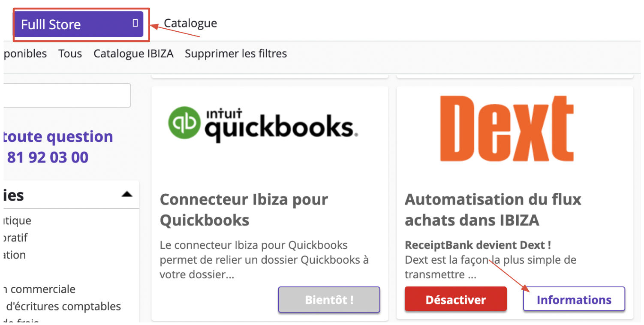Viewport: 644px width, 325px height.
Task: Select the Tous filter tab
Action: [70, 54]
